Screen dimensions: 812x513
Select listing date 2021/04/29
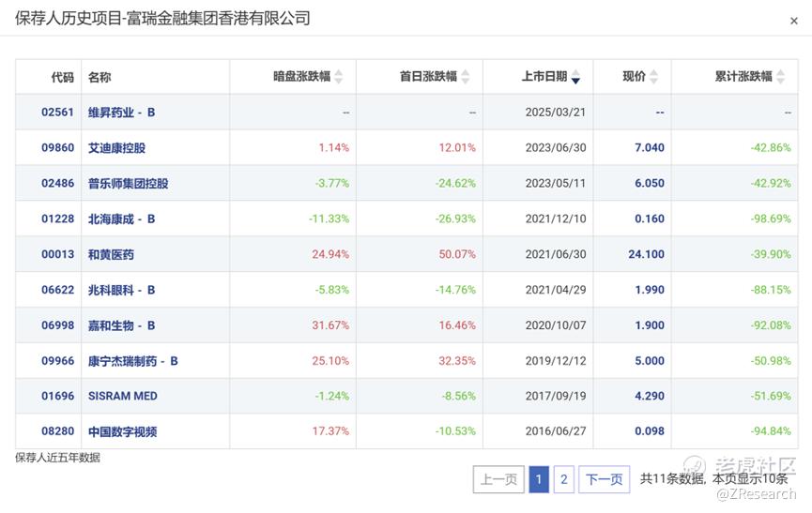point(556,290)
